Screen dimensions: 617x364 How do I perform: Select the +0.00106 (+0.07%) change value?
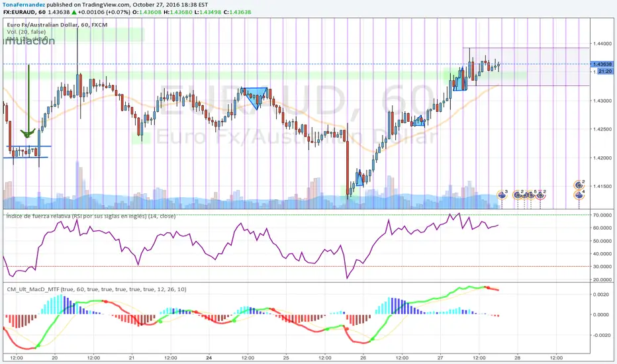(104, 12)
